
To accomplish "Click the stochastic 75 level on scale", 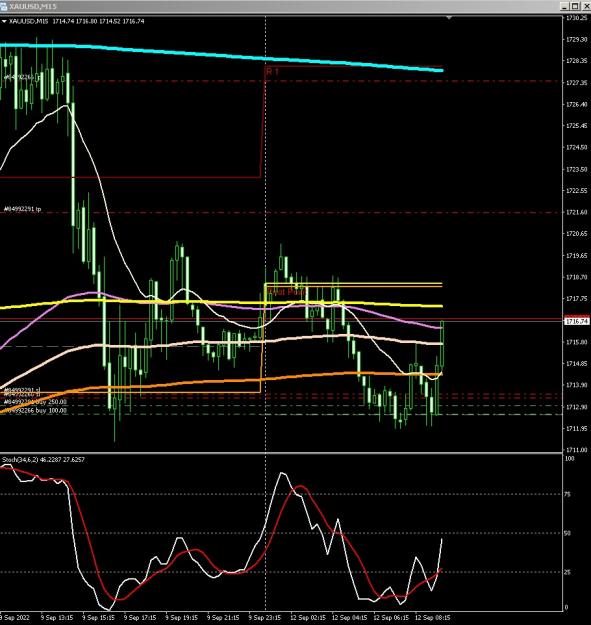I will click(567, 494).
